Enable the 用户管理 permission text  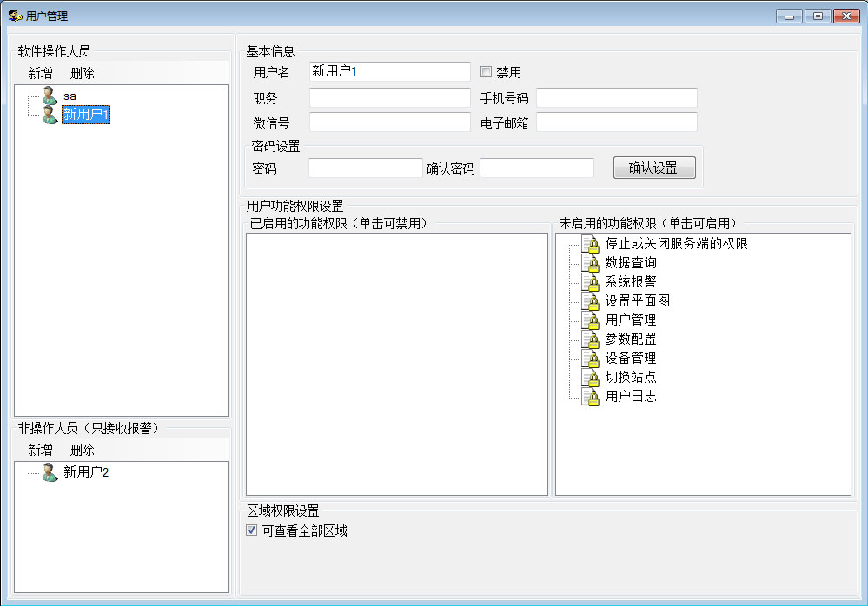coord(631,320)
